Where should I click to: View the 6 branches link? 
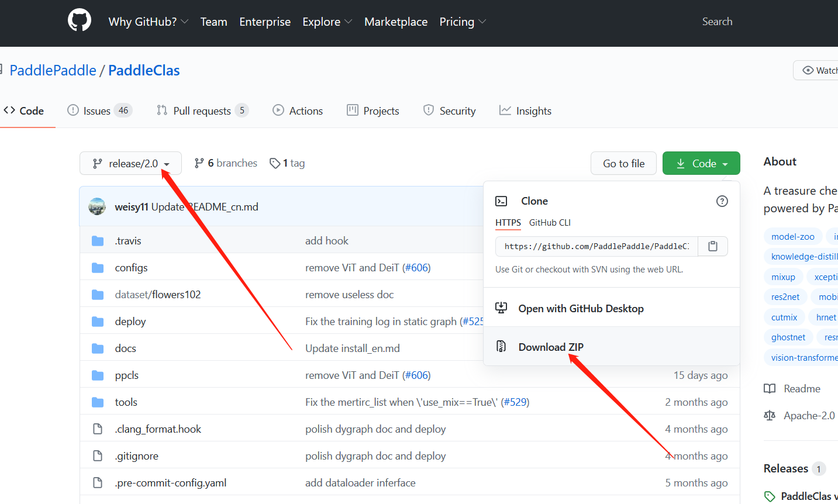226,163
